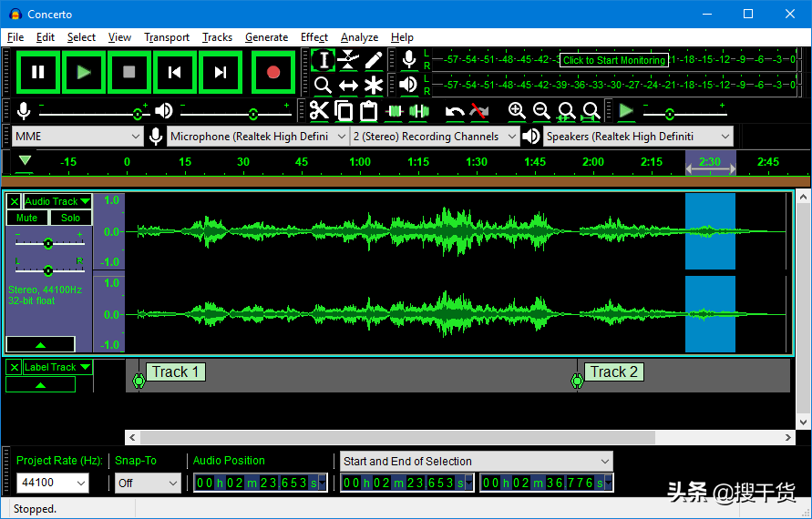Choose the Selection (I-beam) tool

pyautogui.click(x=324, y=60)
